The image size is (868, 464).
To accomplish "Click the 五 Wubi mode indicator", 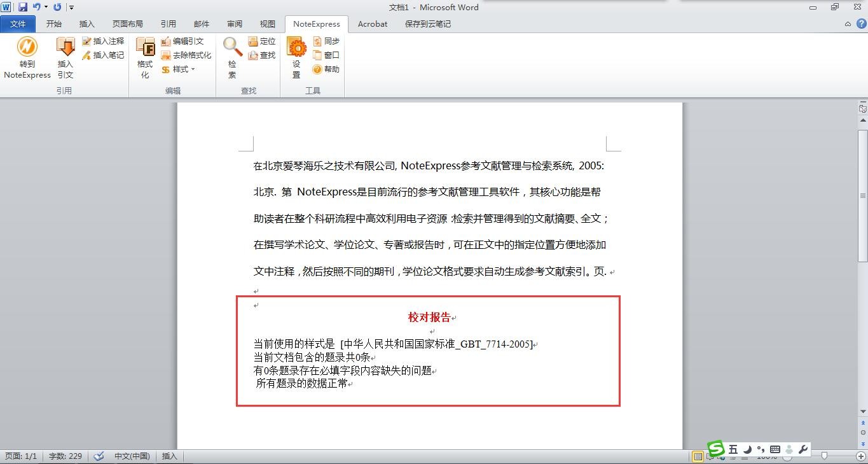I will [x=733, y=449].
